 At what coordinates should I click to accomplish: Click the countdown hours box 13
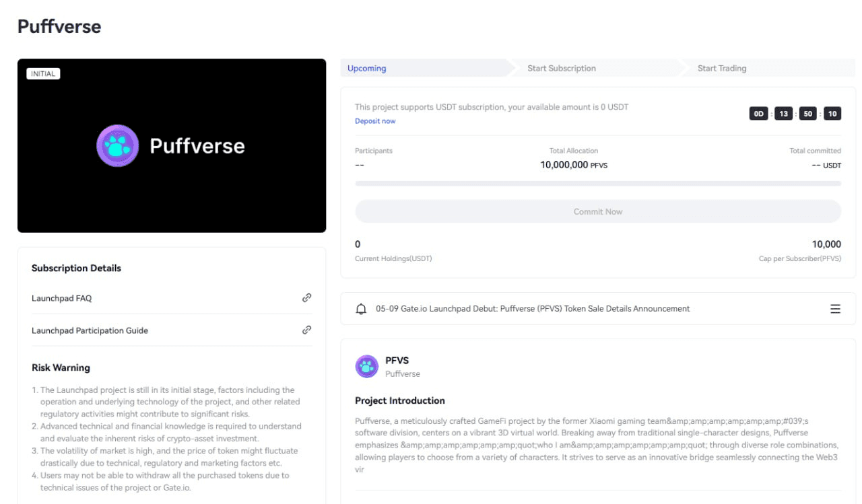tap(784, 114)
